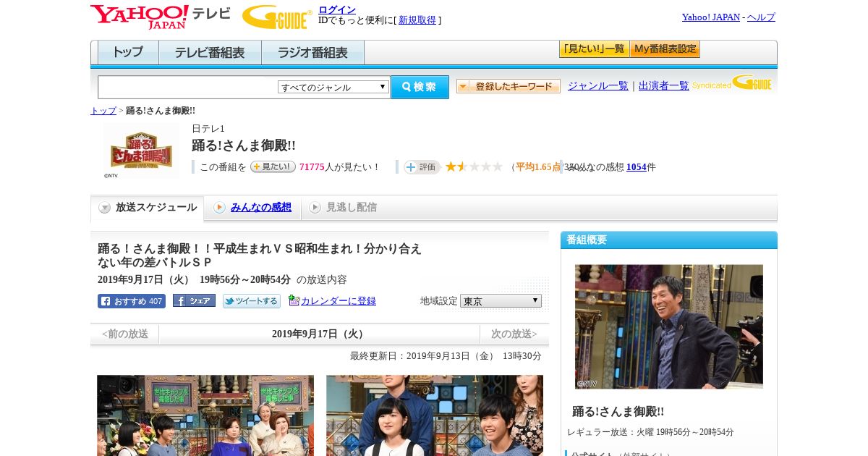868x456 pixels.
Task: Click the photo of young guests in blue
Action: pos(435,415)
